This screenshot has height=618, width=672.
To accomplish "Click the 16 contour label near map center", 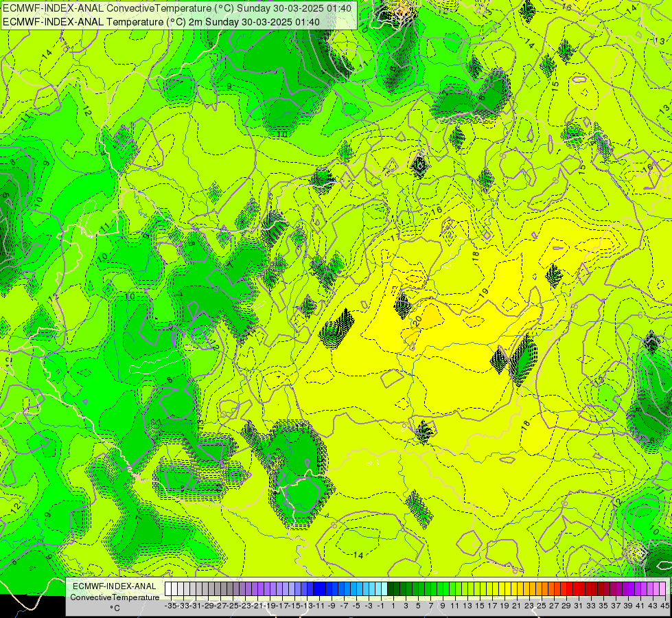I will (437, 211).
